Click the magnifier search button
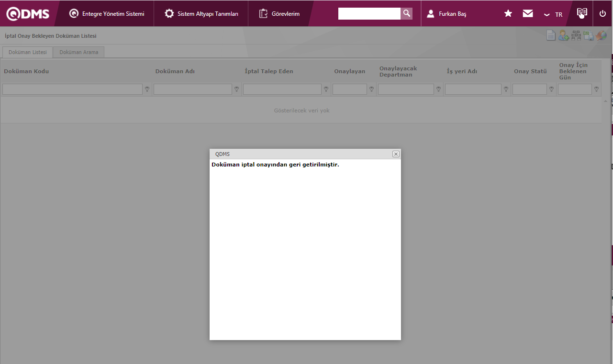The height and width of the screenshot is (364, 613). click(407, 14)
